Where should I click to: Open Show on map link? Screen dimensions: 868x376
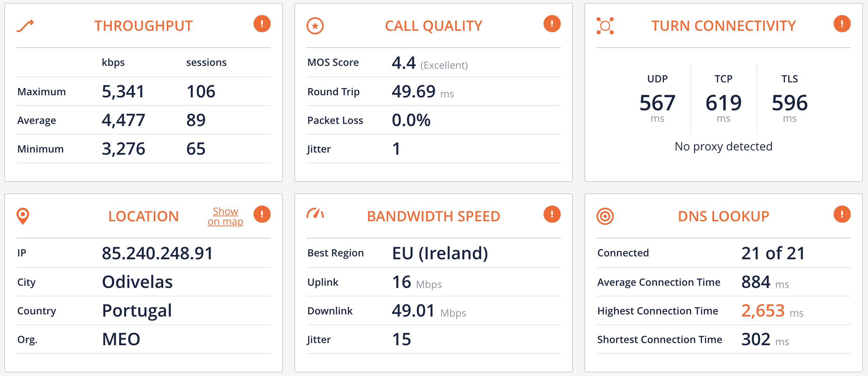click(225, 216)
